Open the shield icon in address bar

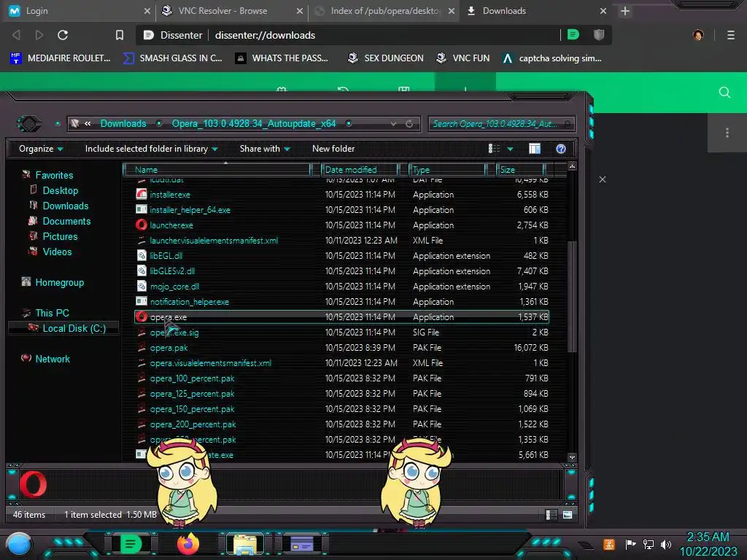tap(599, 35)
